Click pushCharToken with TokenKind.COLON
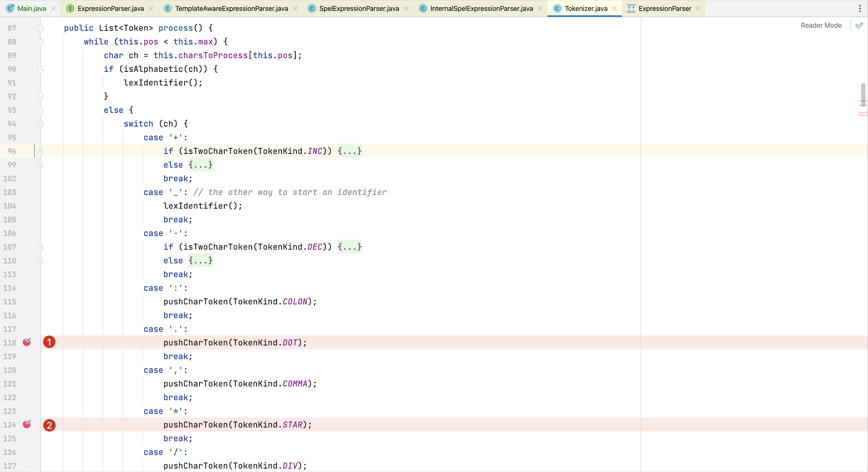This screenshot has width=868, height=472. pos(240,302)
